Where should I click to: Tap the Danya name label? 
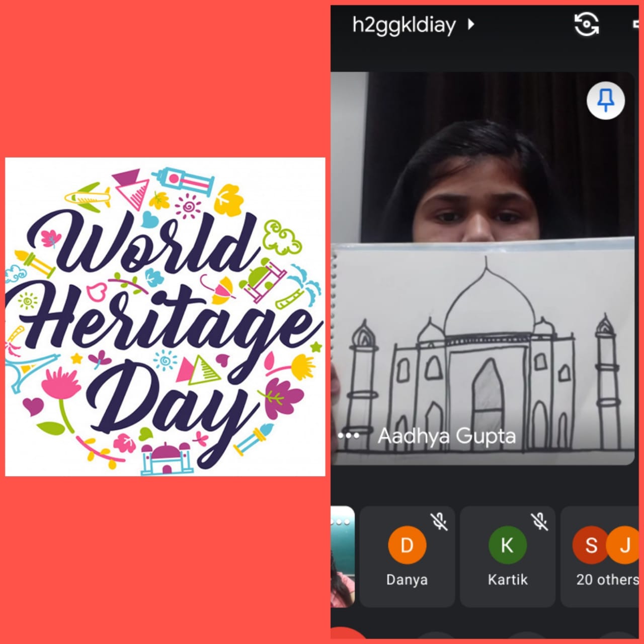(x=407, y=580)
